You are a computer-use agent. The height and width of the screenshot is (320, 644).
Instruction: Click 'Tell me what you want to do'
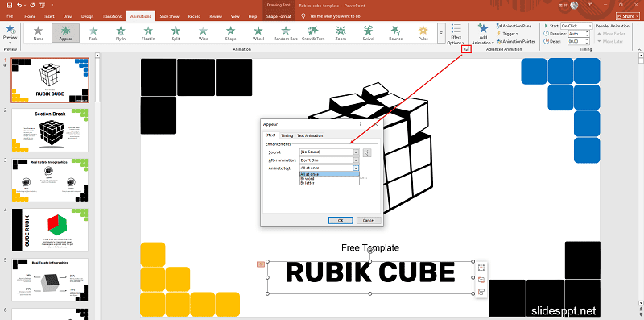point(335,16)
